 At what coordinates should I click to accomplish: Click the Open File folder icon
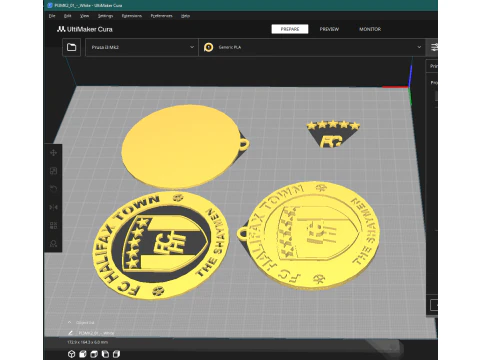click(71, 47)
